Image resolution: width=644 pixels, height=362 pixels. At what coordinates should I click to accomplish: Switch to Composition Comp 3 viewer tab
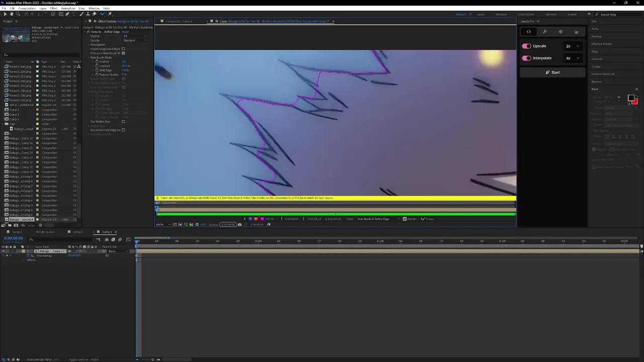179,21
